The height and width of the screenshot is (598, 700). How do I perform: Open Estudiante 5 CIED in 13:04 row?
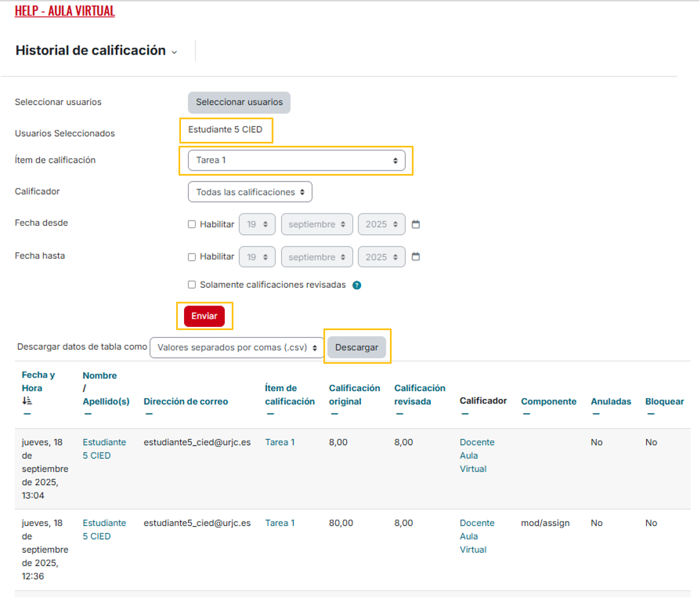coord(104,449)
